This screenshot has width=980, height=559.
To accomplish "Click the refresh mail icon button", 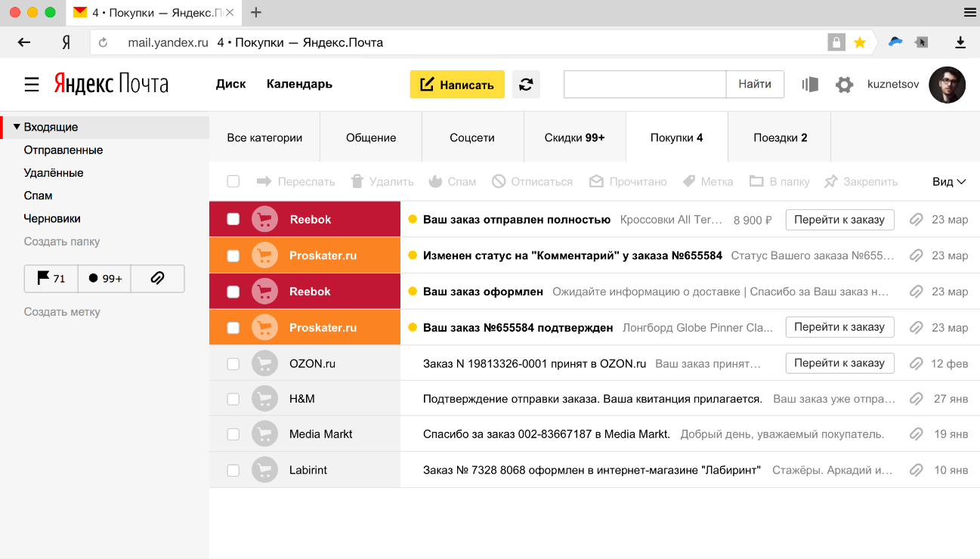I will (x=526, y=85).
